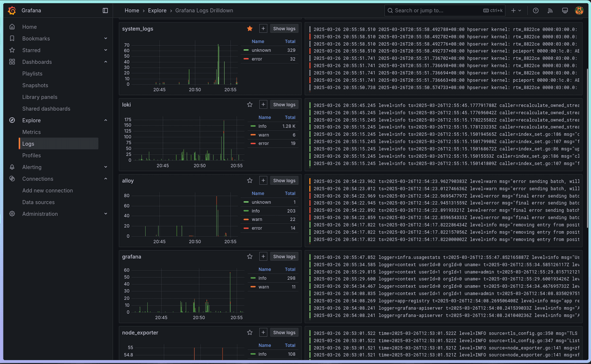Image resolution: width=591 pixels, height=364 pixels.
Task: Sort loki legend by Total
Action: click(x=290, y=118)
